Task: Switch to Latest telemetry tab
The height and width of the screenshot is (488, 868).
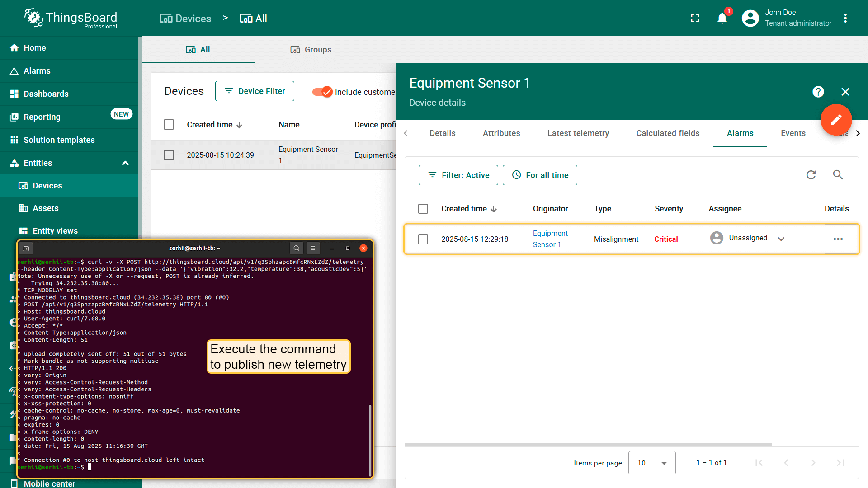Action: point(578,133)
